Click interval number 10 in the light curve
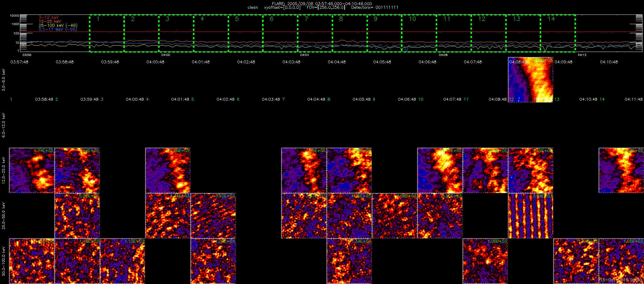The image size is (644, 284). pos(412,19)
